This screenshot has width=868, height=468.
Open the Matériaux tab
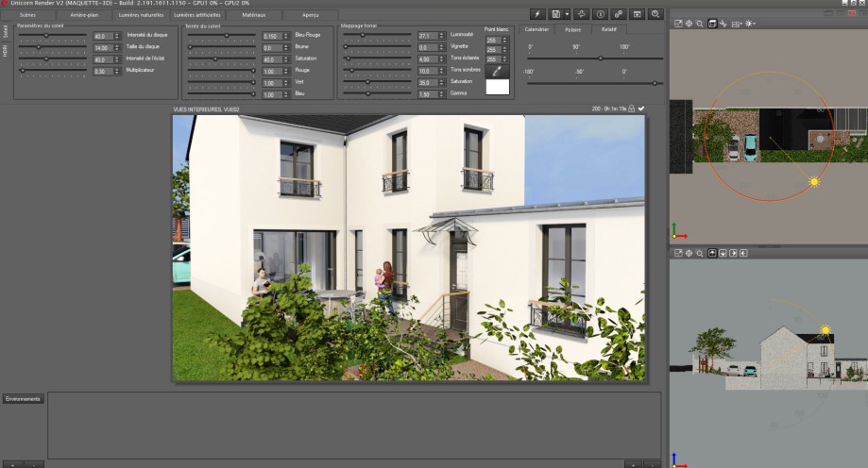(x=253, y=15)
